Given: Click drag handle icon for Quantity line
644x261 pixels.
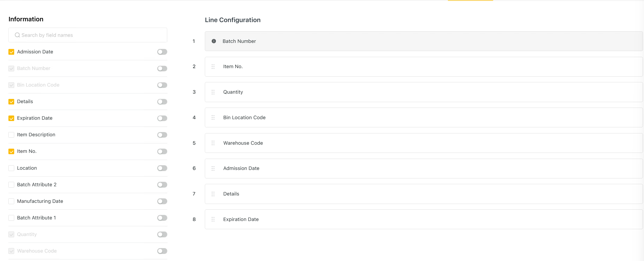Looking at the screenshot, I should [x=213, y=92].
